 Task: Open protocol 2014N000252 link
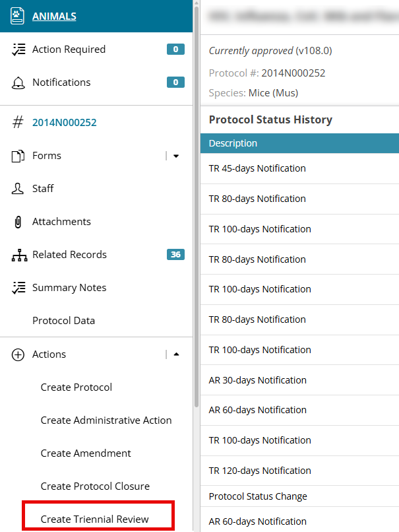(65, 123)
